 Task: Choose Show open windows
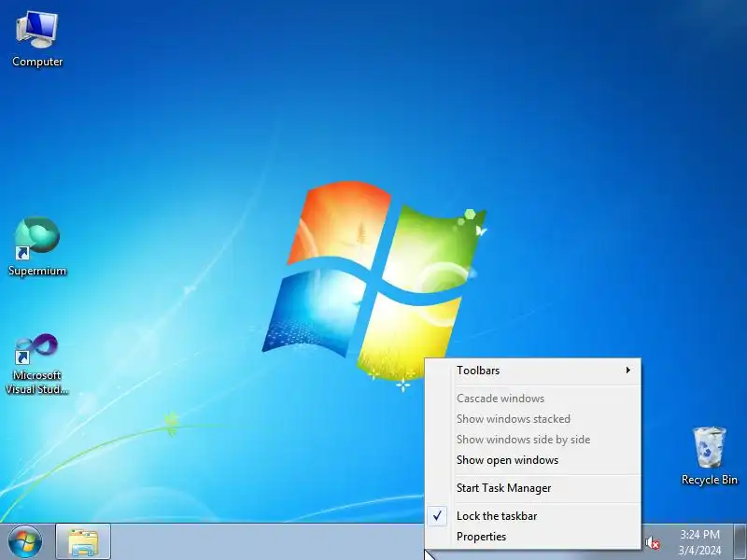pos(533,460)
